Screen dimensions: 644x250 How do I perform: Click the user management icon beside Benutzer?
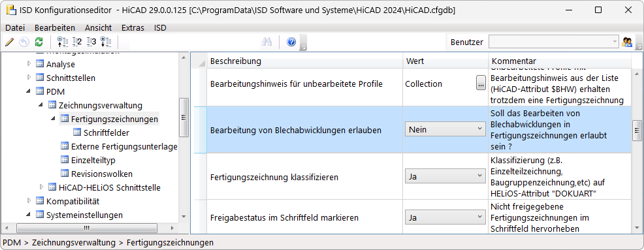(627, 42)
